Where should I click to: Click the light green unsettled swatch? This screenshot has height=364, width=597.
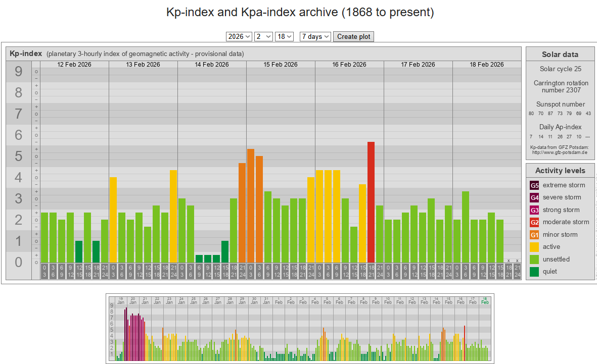(534, 259)
